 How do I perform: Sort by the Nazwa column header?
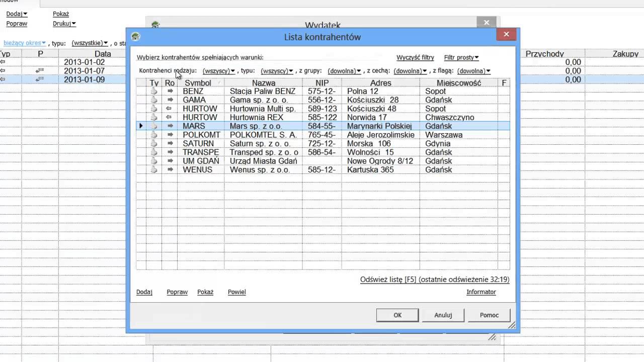point(264,83)
